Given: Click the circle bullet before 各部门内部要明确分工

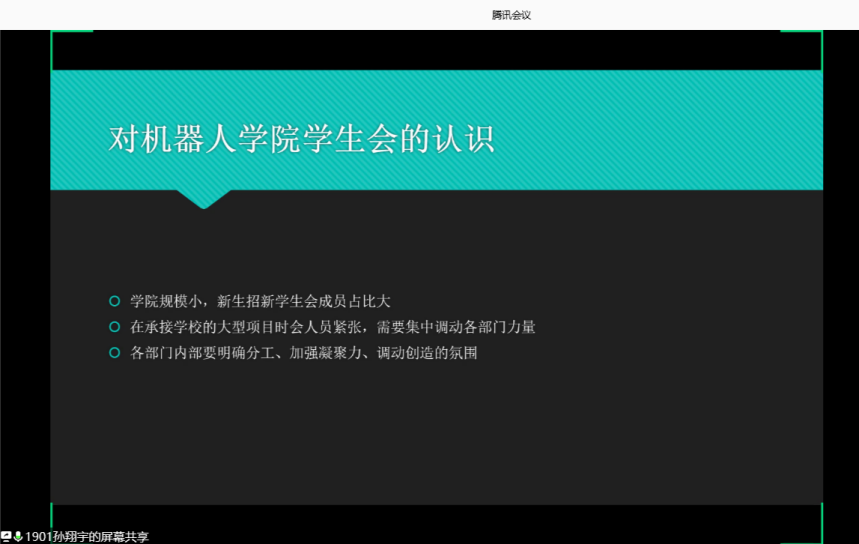Looking at the screenshot, I should tap(114, 353).
